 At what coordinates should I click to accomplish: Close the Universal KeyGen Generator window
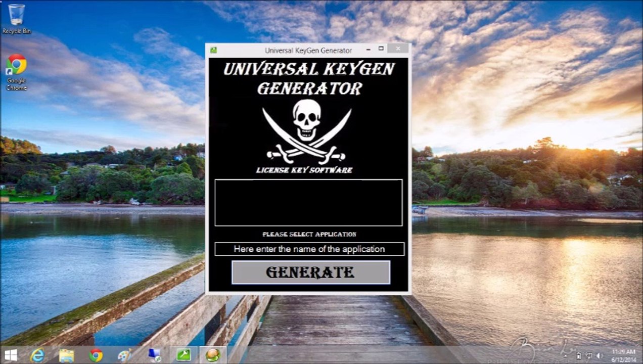[x=398, y=49]
